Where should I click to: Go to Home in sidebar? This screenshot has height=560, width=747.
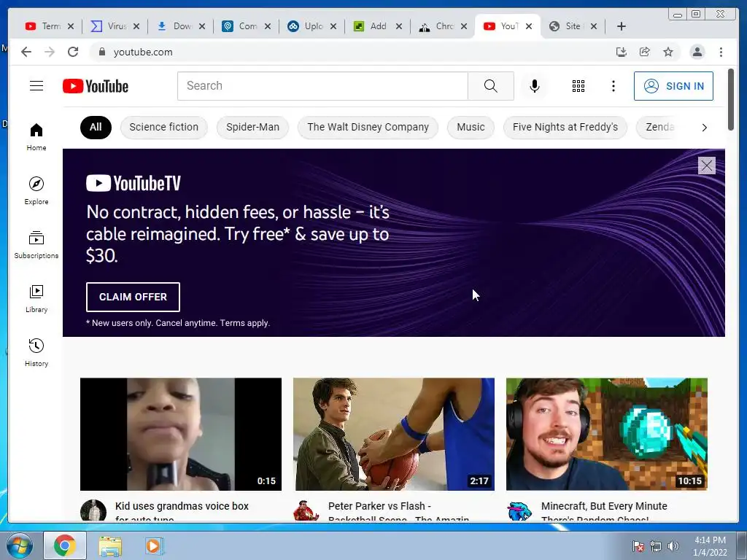[x=36, y=138]
